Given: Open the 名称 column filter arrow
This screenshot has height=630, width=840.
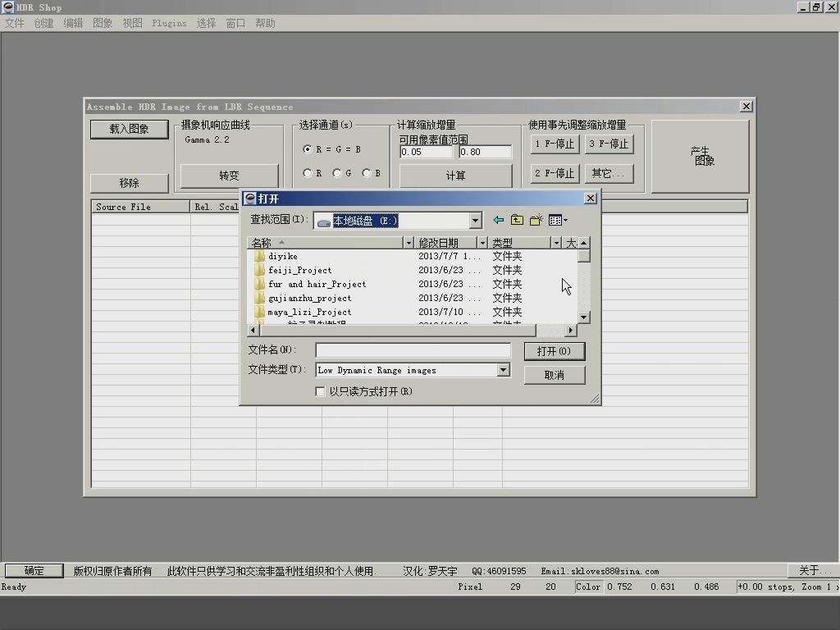Looking at the screenshot, I should 409,243.
